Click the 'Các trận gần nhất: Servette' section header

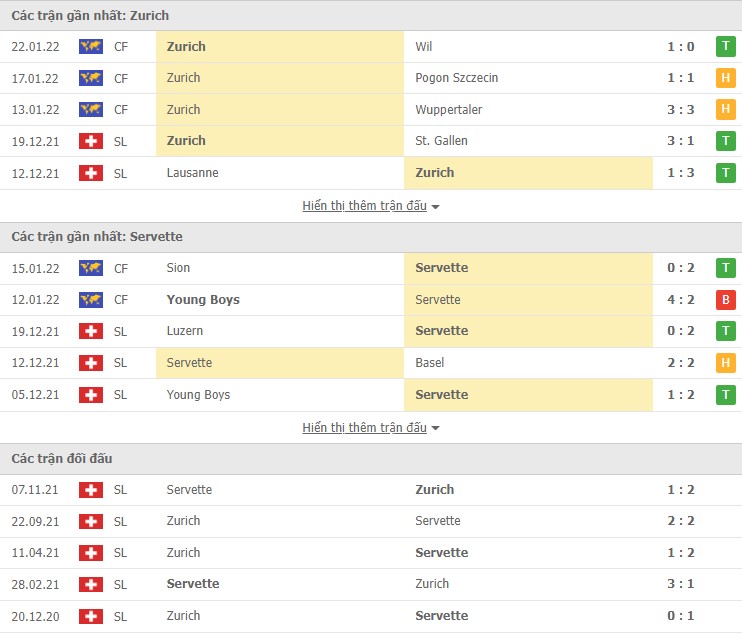[97, 237]
